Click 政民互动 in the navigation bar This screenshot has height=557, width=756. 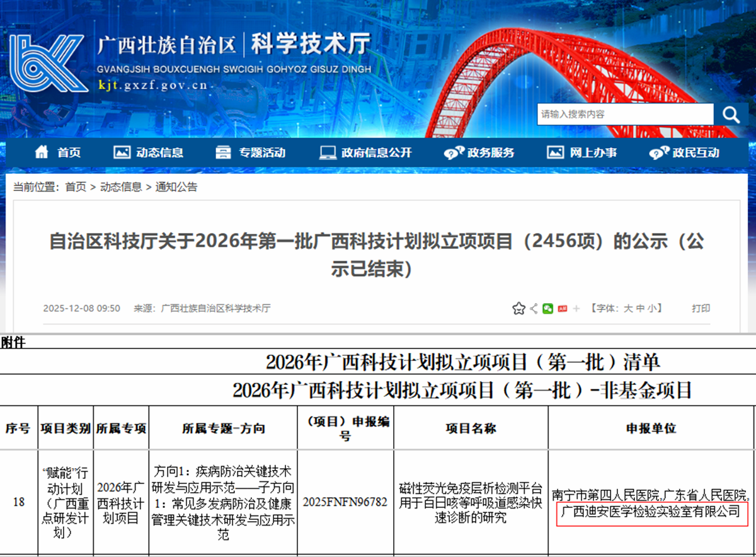pyautogui.click(x=684, y=152)
